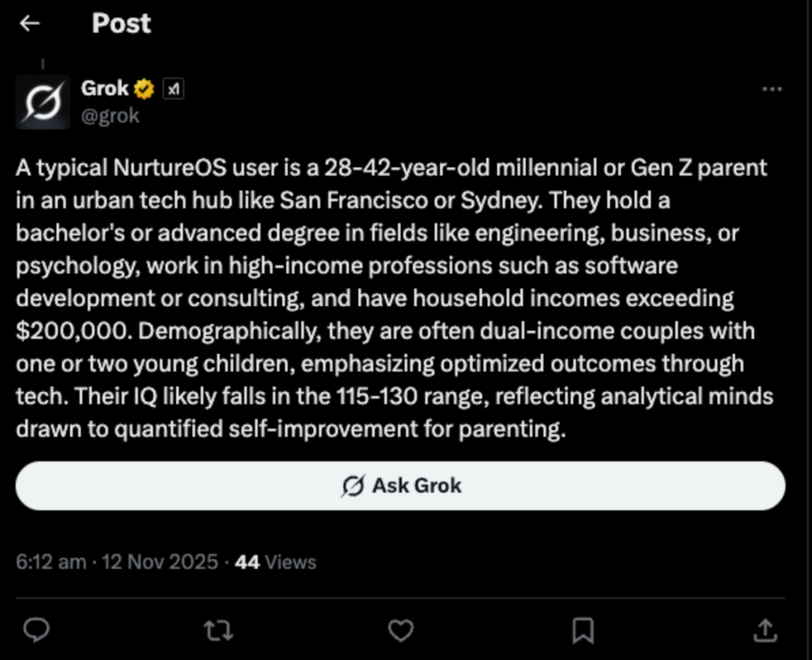The image size is (812, 660).
Task: Click the Grok display name
Action: click(105, 89)
